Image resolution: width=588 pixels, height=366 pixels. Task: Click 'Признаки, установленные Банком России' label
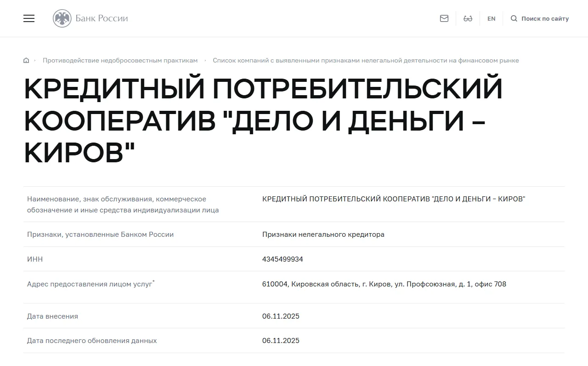(x=100, y=234)
